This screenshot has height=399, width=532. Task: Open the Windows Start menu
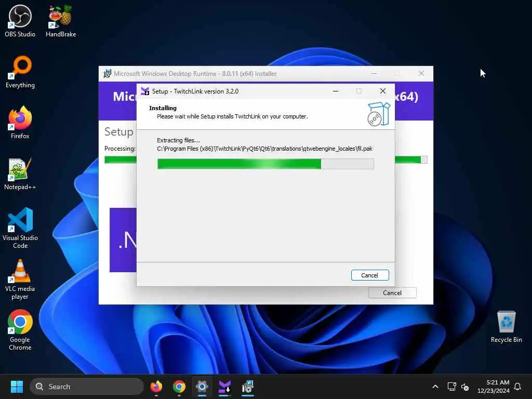pos(17,387)
